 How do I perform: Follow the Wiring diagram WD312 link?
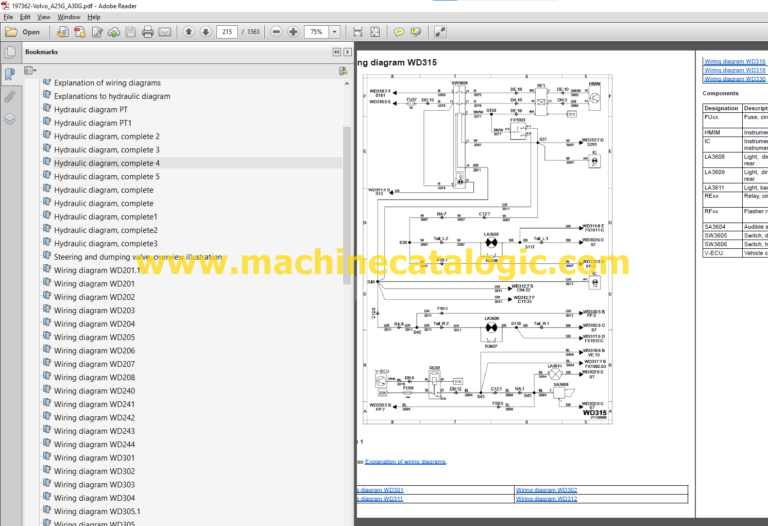[546, 499]
